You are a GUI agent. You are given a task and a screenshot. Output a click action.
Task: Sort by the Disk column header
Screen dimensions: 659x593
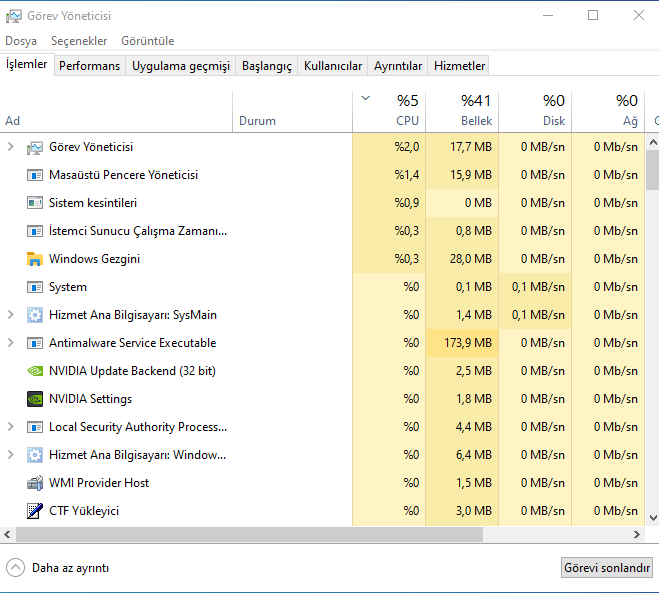(535, 112)
